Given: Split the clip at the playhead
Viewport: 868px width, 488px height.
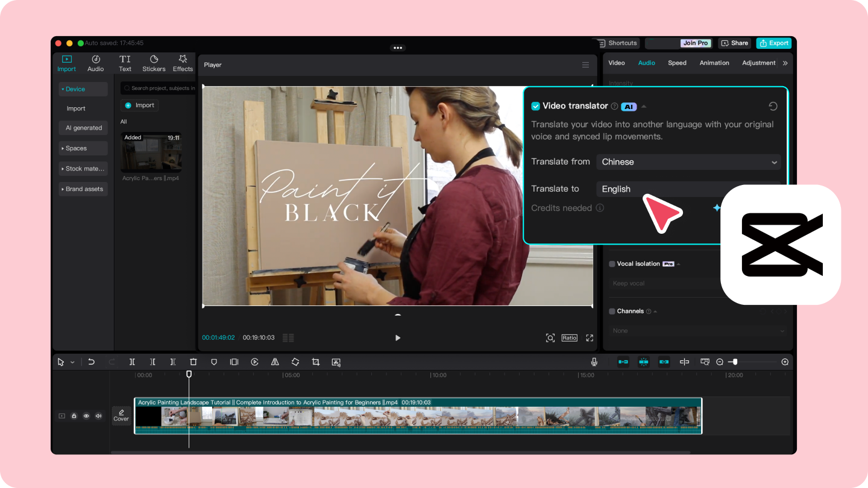Looking at the screenshot, I should (x=132, y=362).
